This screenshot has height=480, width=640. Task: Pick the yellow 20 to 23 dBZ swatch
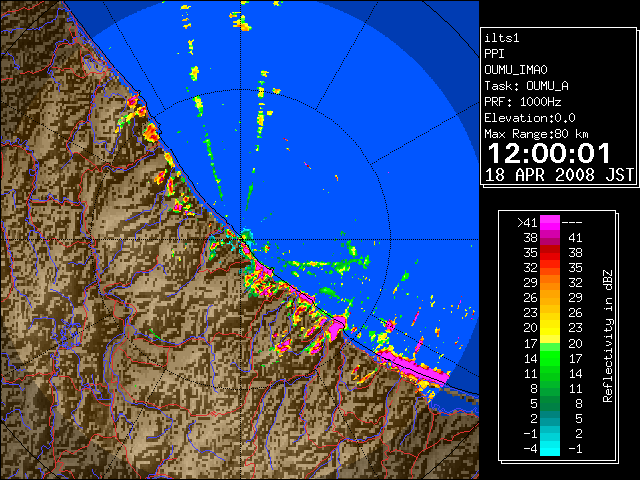pos(550,328)
